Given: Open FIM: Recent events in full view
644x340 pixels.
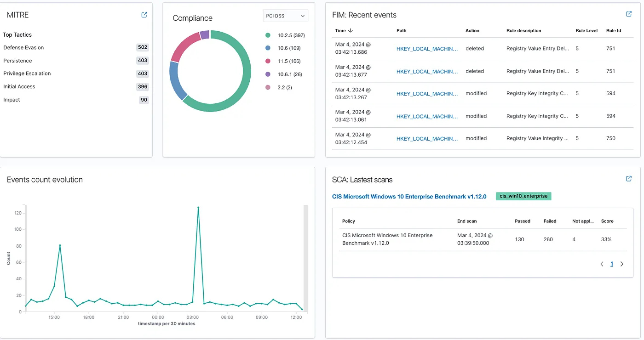Looking at the screenshot, I should click(x=628, y=14).
